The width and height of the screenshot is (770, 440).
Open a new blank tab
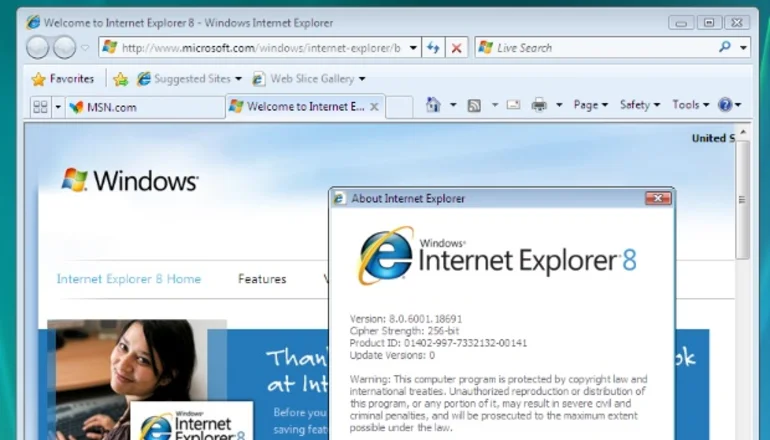(x=399, y=107)
